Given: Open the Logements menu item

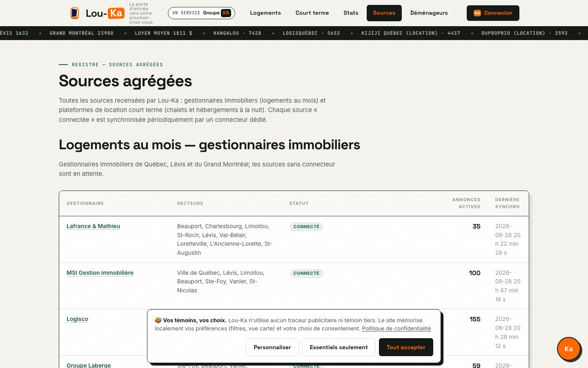Looking at the screenshot, I should tap(265, 13).
